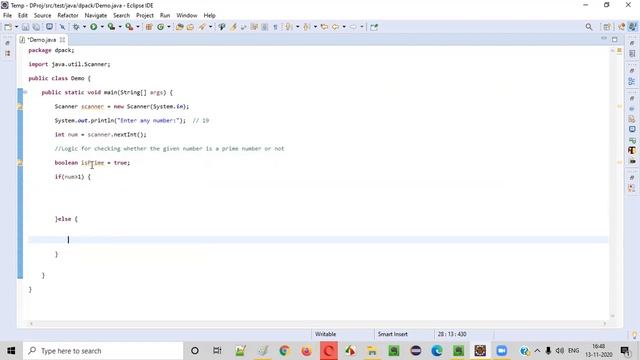Click the warning marker beside Scanner line
The width and height of the screenshot is (640, 360).
tap(20, 106)
